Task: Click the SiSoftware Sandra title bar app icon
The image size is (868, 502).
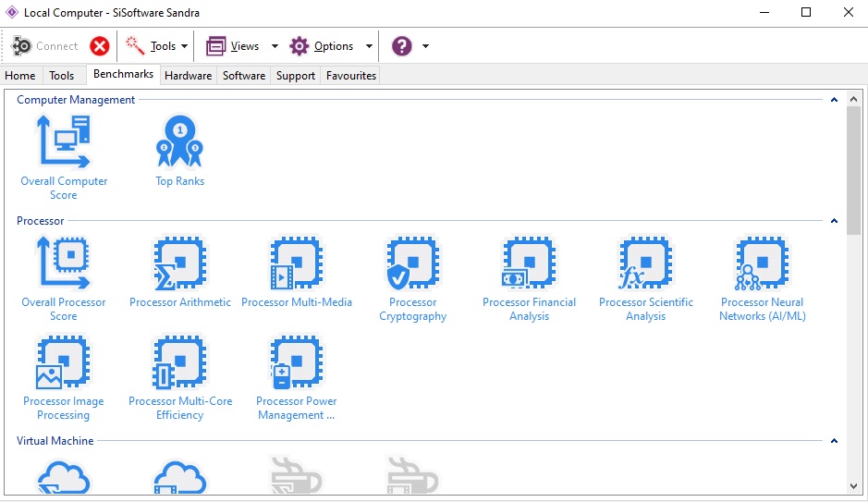Action: coord(12,12)
